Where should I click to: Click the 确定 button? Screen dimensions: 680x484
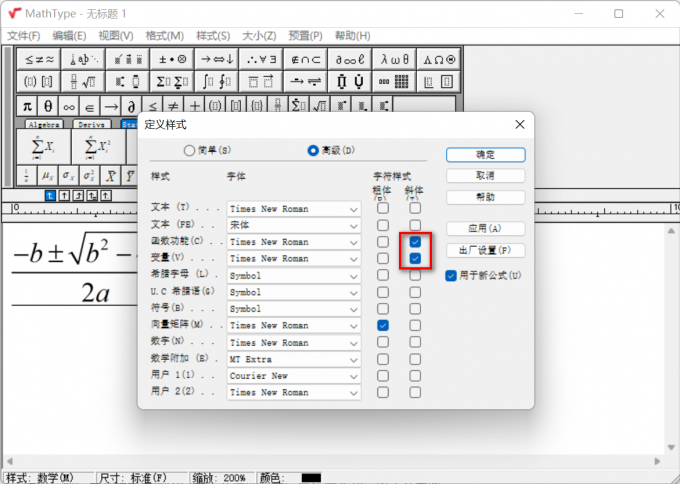(x=485, y=155)
